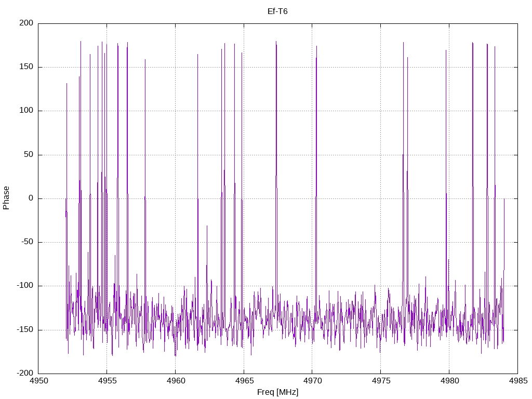Click y-axis tick label -150
532x399 pixels.
click(x=25, y=330)
